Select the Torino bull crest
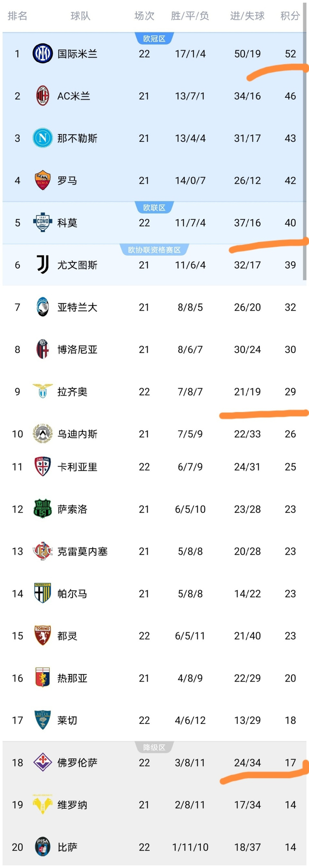The width and height of the screenshot is (309, 868). click(43, 636)
